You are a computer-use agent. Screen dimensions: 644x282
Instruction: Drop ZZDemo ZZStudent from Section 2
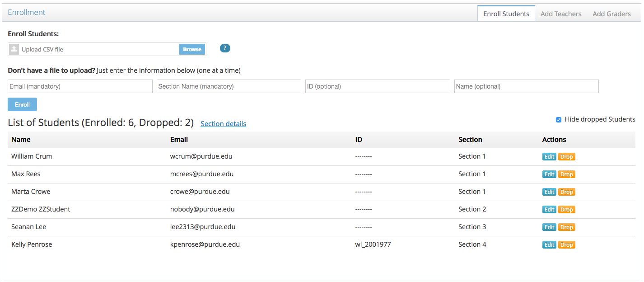pyautogui.click(x=566, y=210)
